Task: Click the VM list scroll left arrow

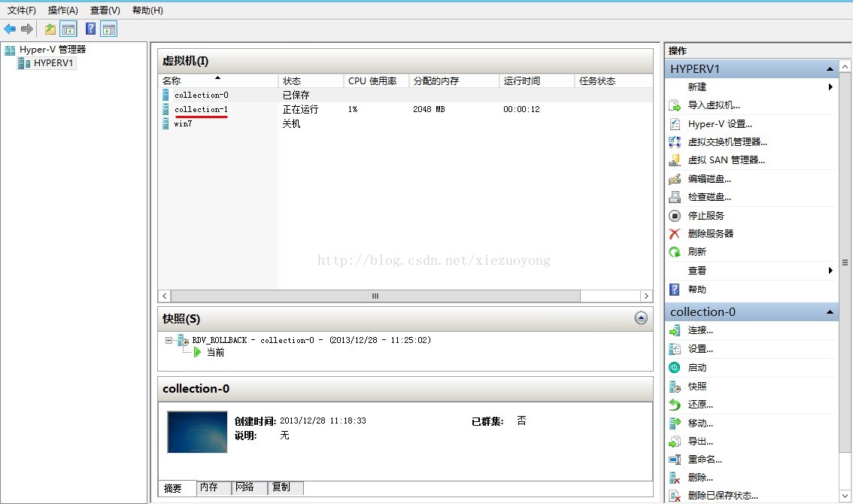Action: [x=164, y=296]
